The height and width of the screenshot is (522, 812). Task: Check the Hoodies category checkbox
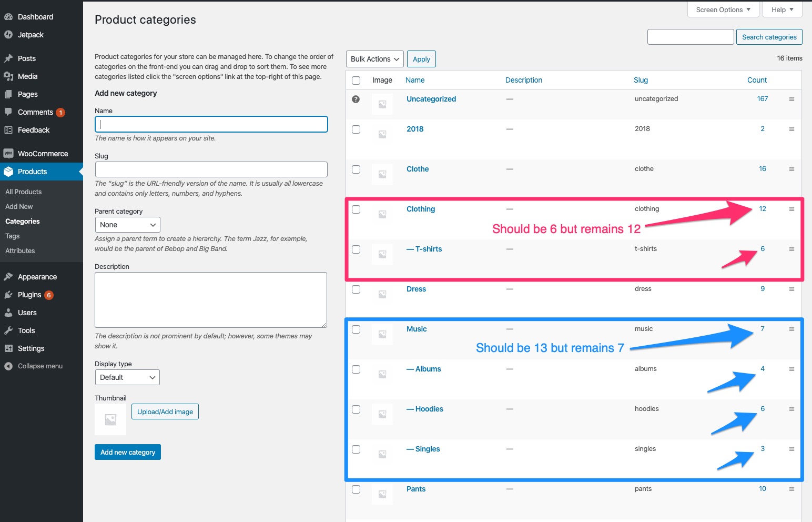click(356, 409)
